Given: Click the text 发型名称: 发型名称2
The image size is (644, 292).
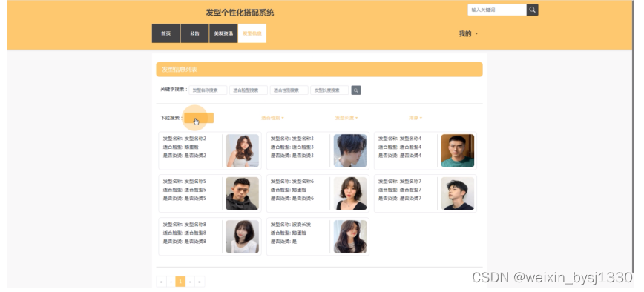Looking at the screenshot, I should coord(185,139).
